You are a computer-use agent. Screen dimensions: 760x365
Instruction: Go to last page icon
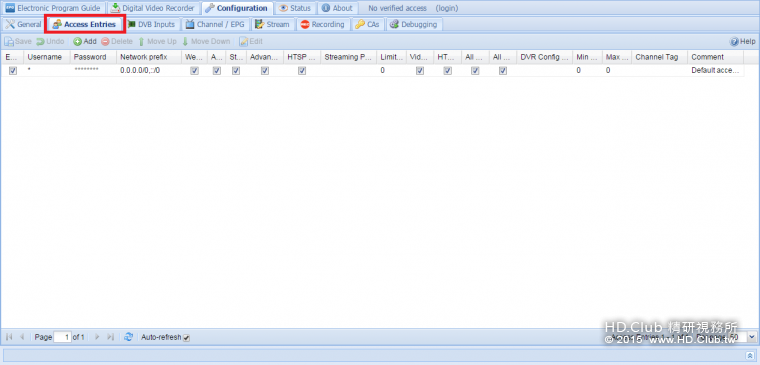point(111,337)
